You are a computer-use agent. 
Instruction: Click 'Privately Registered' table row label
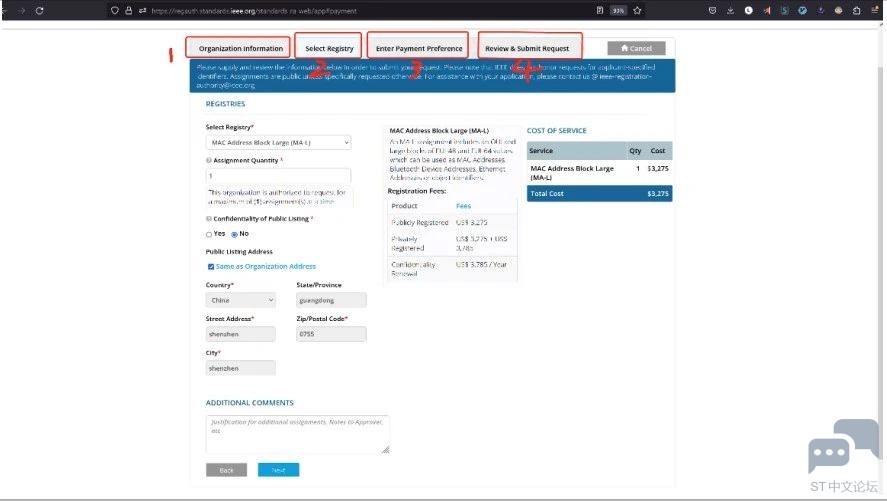click(x=408, y=243)
